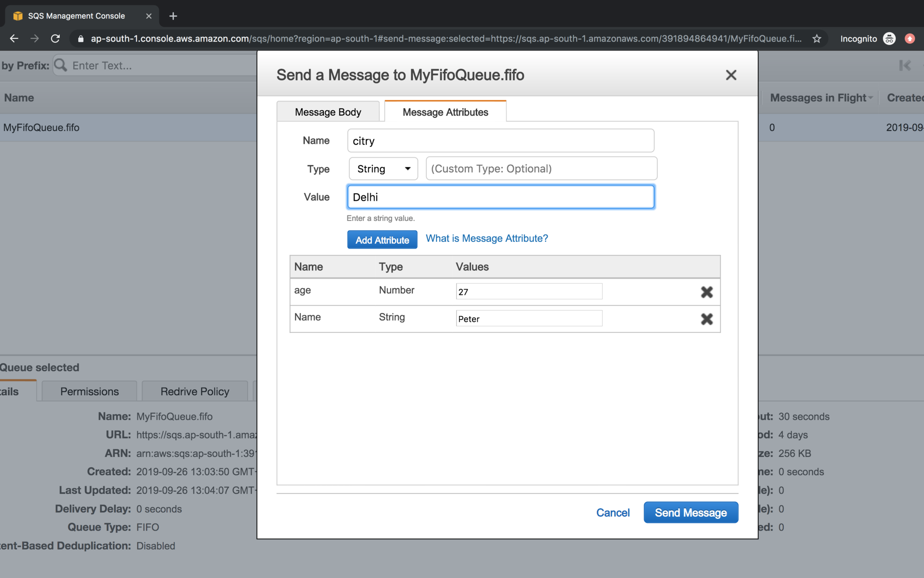Viewport: 924px width, 578px height.
Task: Click the Value field containing Delhi
Action: 500,197
